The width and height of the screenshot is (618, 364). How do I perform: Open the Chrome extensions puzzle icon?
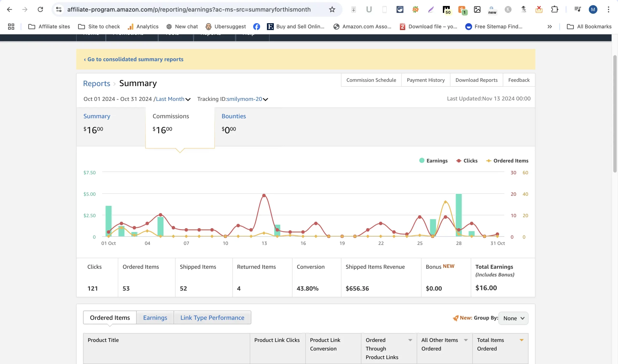point(555,9)
